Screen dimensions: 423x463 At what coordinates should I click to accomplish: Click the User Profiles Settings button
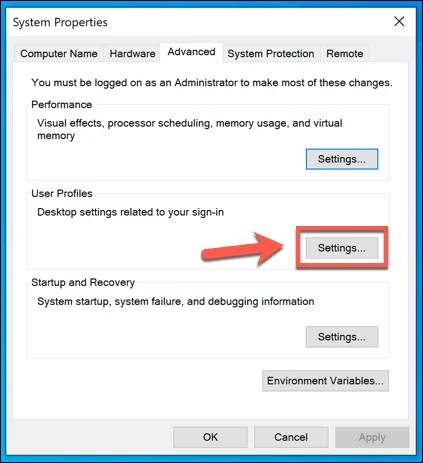pos(342,248)
